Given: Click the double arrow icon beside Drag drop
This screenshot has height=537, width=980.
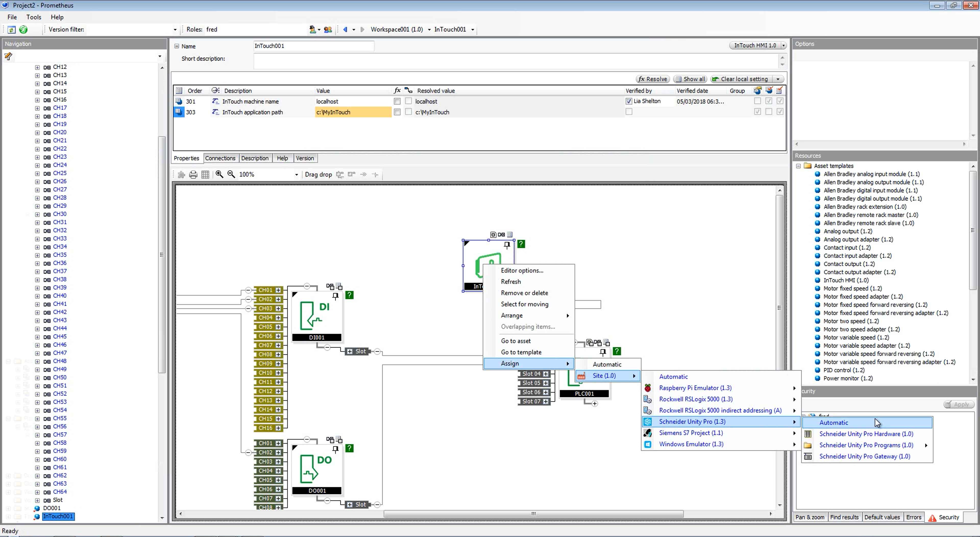Looking at the screenshot, I should click(x=363, y=174).
